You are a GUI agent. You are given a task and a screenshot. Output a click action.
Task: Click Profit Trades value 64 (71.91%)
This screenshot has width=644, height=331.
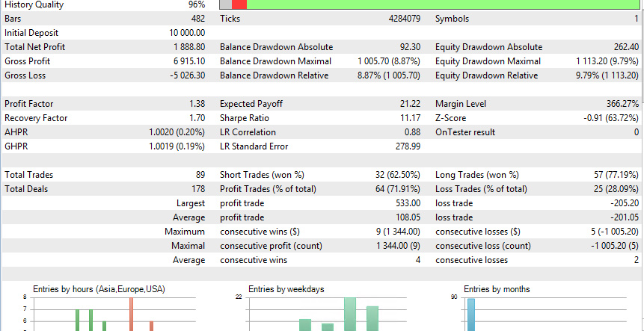coord(398,189)
